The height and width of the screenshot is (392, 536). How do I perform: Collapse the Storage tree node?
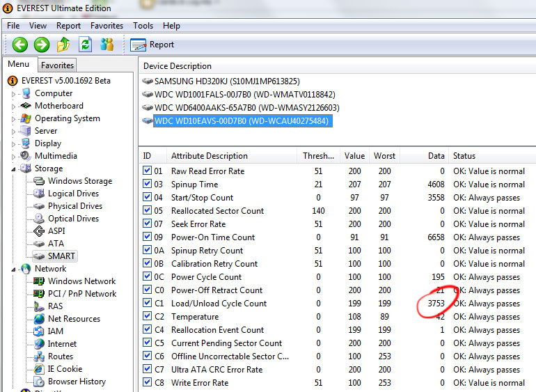(x=13, y=169)
